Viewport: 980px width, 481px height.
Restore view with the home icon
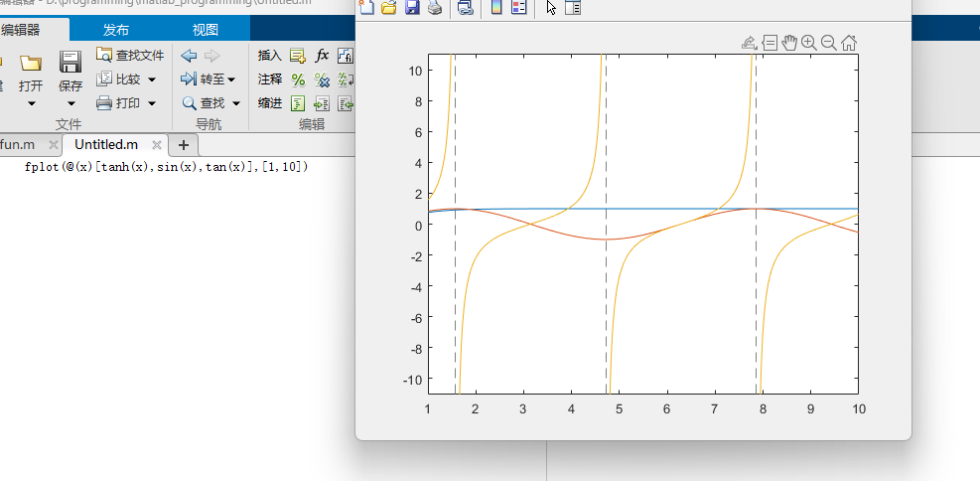click(849, 43)
